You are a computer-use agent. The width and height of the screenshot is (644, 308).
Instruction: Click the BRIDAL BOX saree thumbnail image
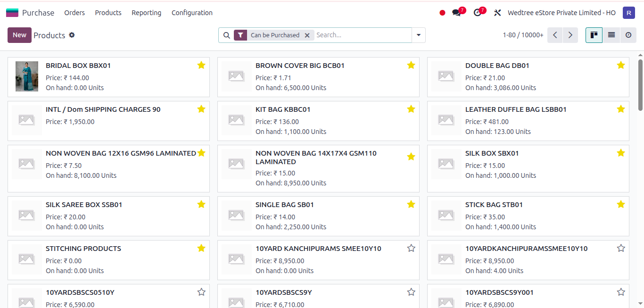point(26,76)
